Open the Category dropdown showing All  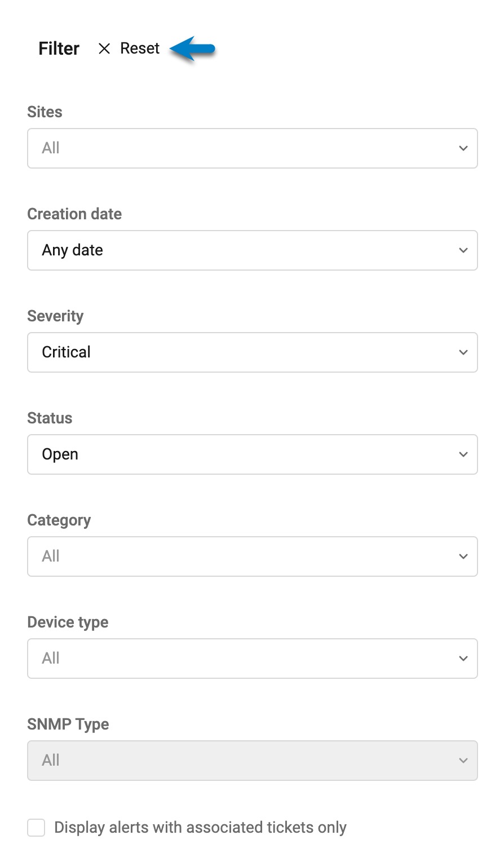253,556
